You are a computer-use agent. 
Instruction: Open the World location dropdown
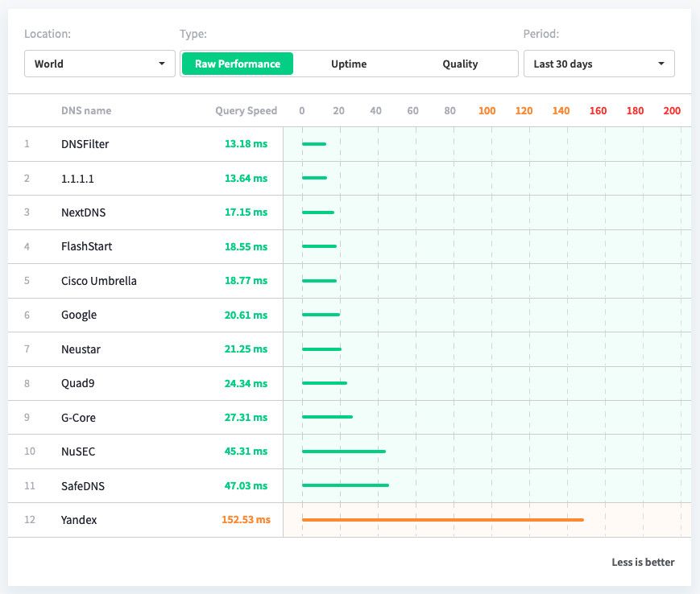(100, 64)
